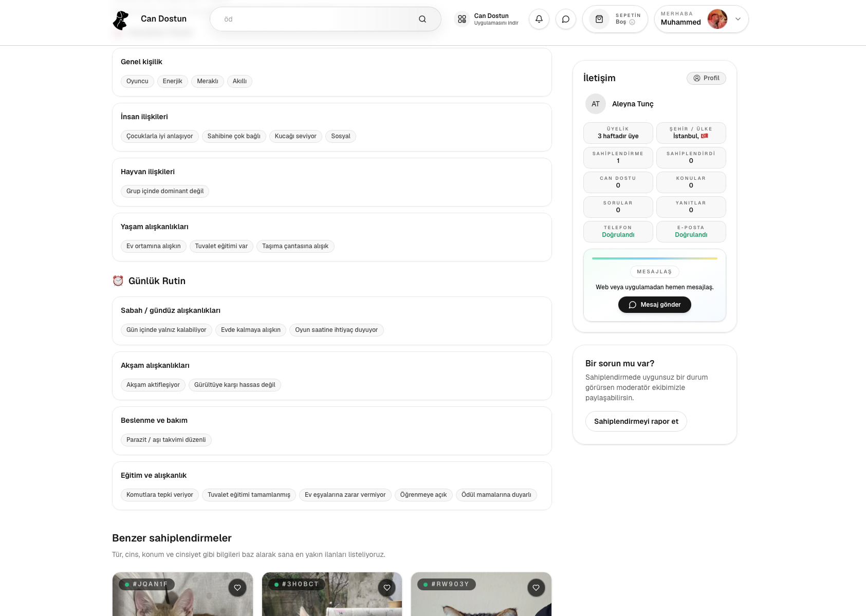Click the Aleyna Tunç name
The width and height of the screenshot is (866, 616).
tap(633, 104)
